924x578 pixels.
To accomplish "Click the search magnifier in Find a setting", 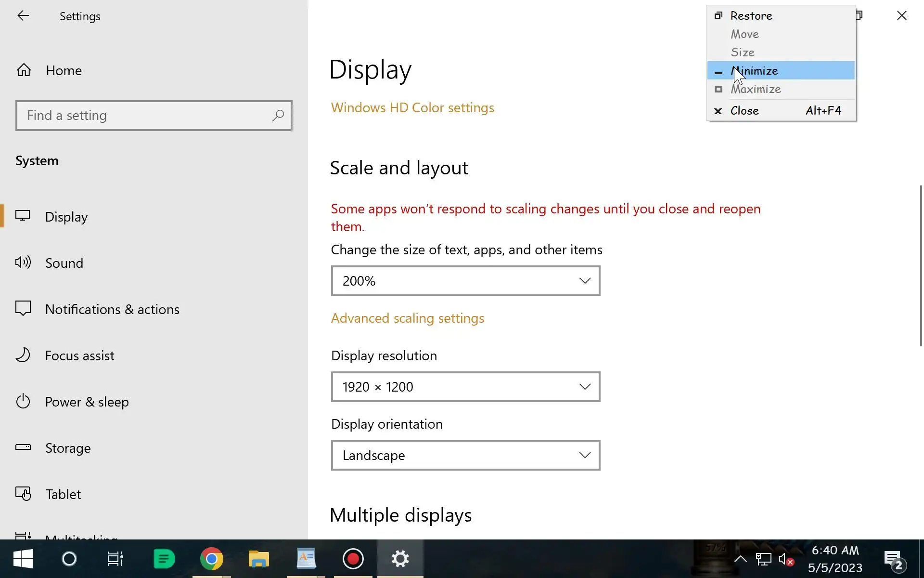I will tap(278, 116).
